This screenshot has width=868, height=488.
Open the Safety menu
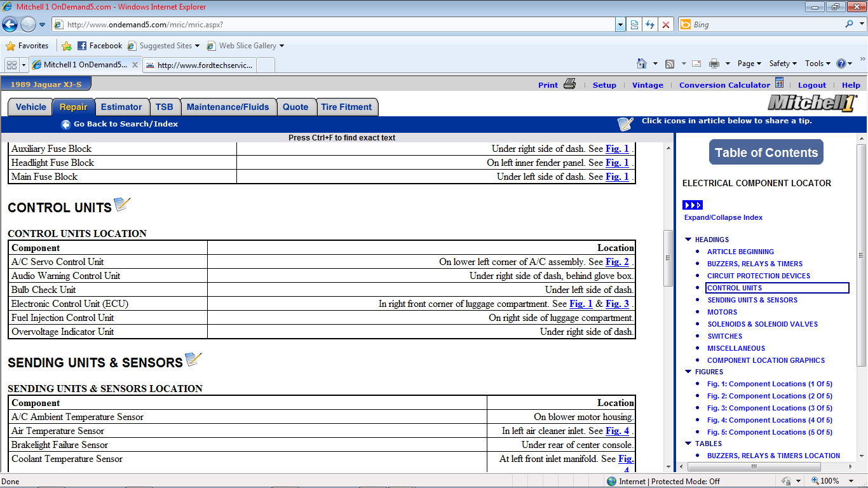click(783, 64)
